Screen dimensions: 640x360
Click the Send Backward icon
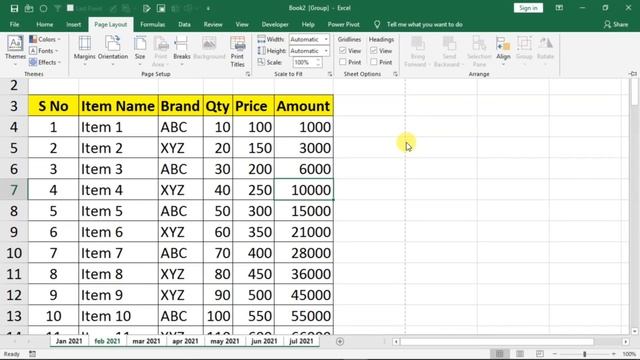click(449, 51)
